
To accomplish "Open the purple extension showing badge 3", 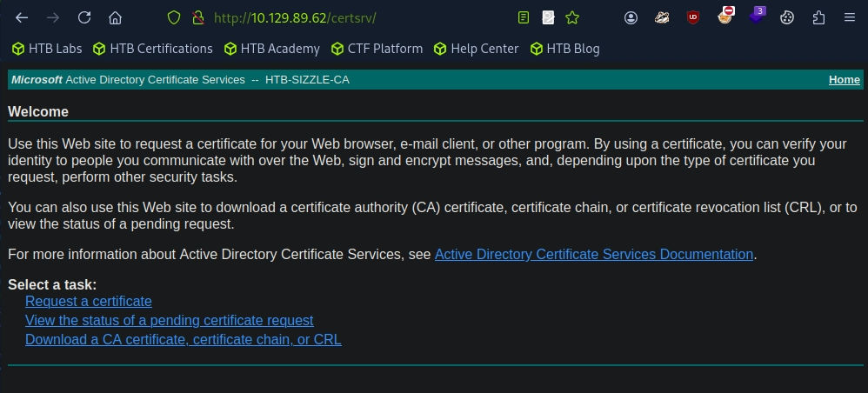I will coord(757,16).
